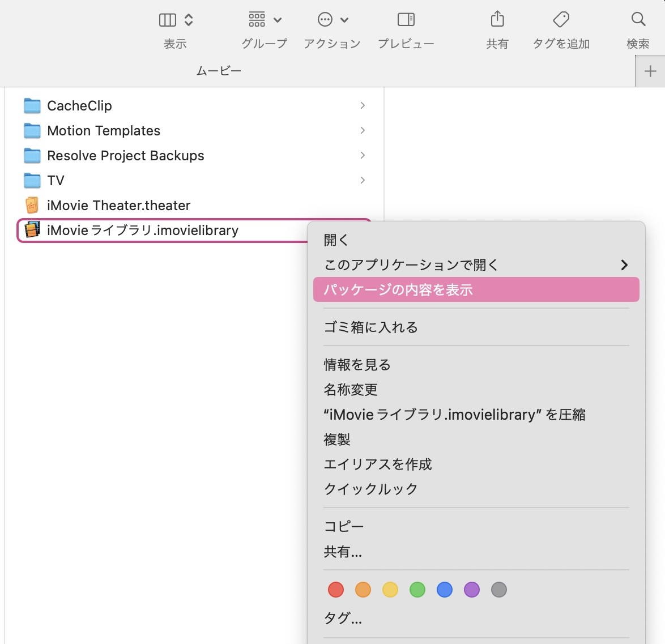Choose 名称変更 menu item
Viewport: 665px width, 644px height.
(x=476, y=390)
